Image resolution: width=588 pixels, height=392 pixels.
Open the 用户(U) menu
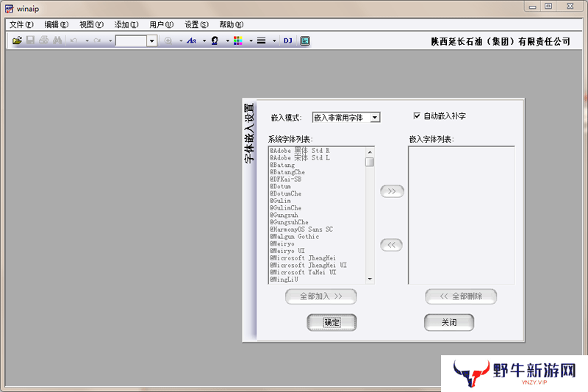(x=161, y=25)
